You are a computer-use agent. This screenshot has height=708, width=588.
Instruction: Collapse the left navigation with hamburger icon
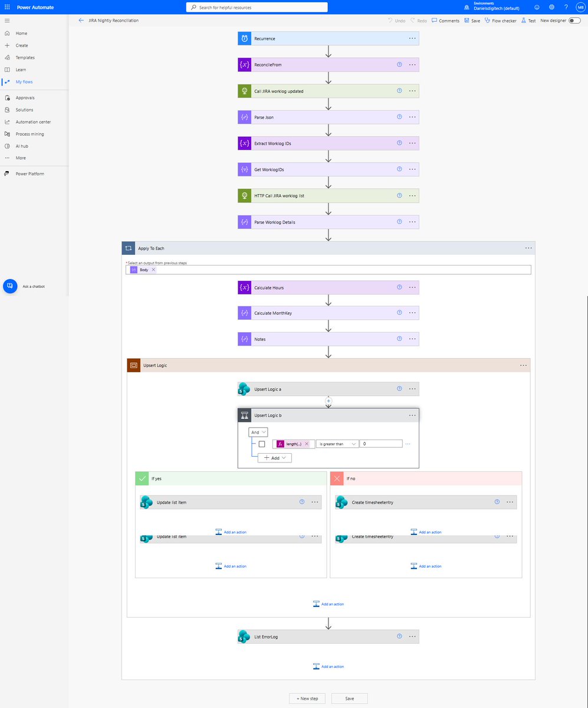[7, 20]
